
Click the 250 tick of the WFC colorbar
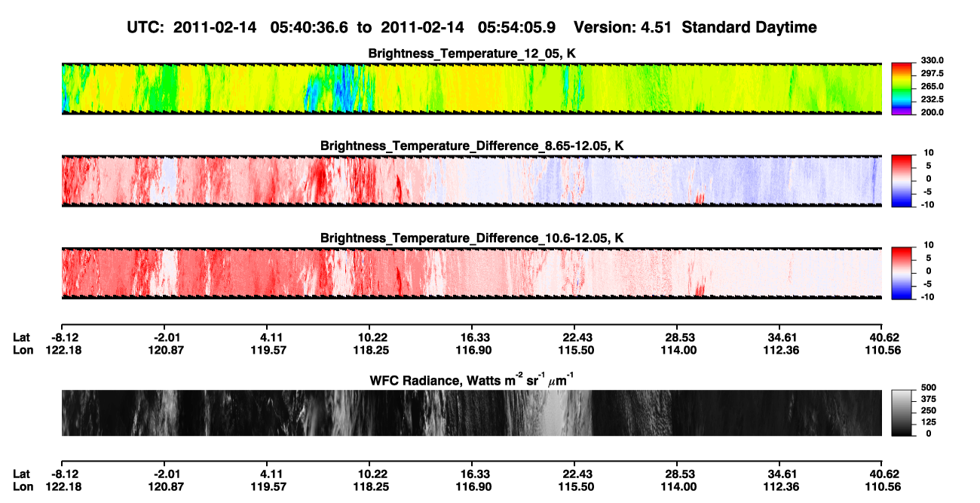click(928, 410)
